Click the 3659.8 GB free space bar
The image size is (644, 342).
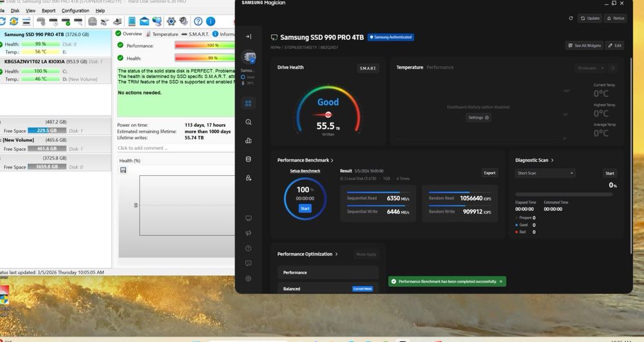pyautogui.click(x=47, y=167)
